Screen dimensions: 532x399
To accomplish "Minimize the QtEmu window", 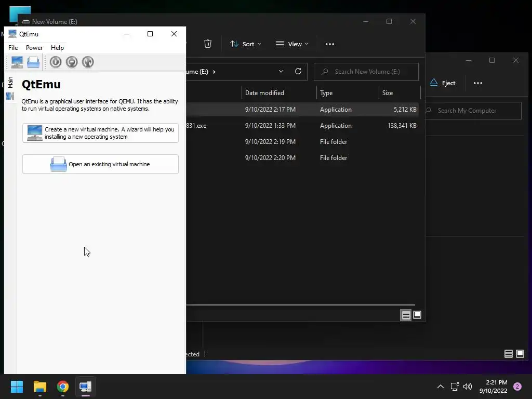I will click(127, 34).
